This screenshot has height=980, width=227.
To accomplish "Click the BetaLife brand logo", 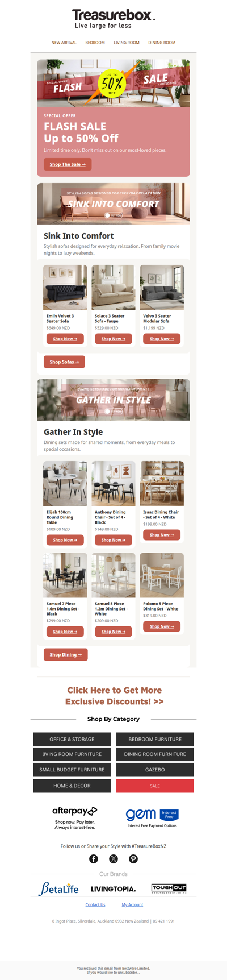I will 59,888.
